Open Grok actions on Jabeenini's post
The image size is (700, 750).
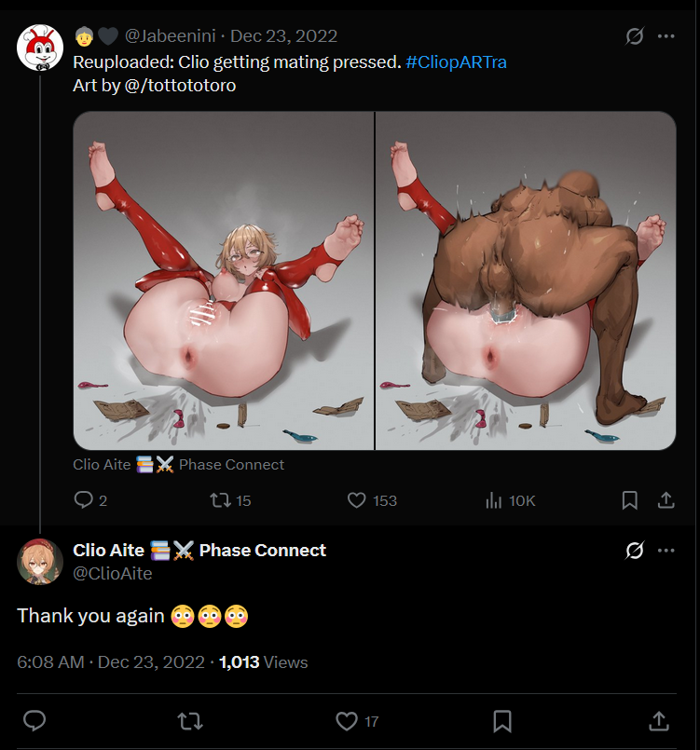click(x=634, y=36)
